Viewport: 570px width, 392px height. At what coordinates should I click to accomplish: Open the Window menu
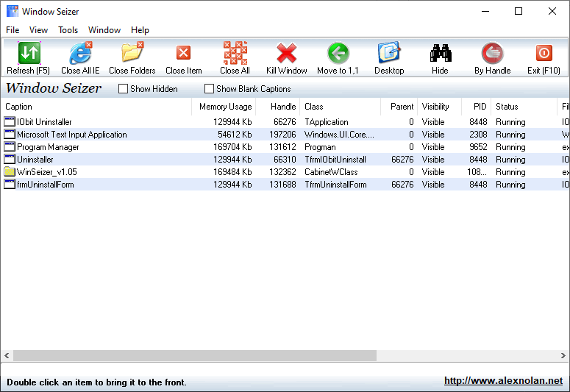[104, 30]
